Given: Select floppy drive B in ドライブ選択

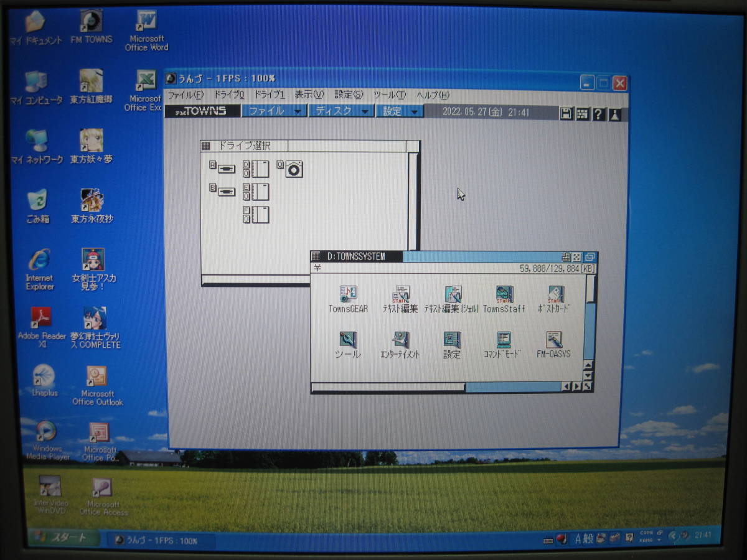Looking at the screenshot, I should (222, 190).
